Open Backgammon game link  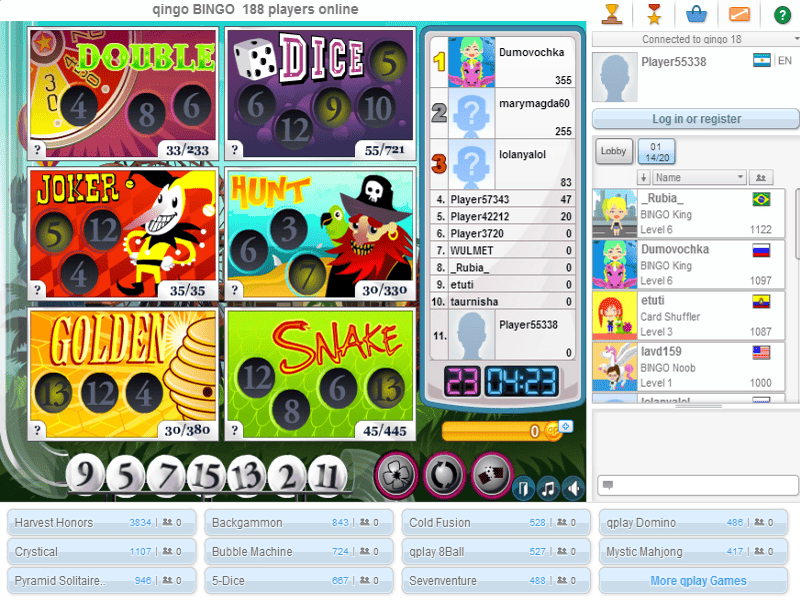(x=298, y=522)
